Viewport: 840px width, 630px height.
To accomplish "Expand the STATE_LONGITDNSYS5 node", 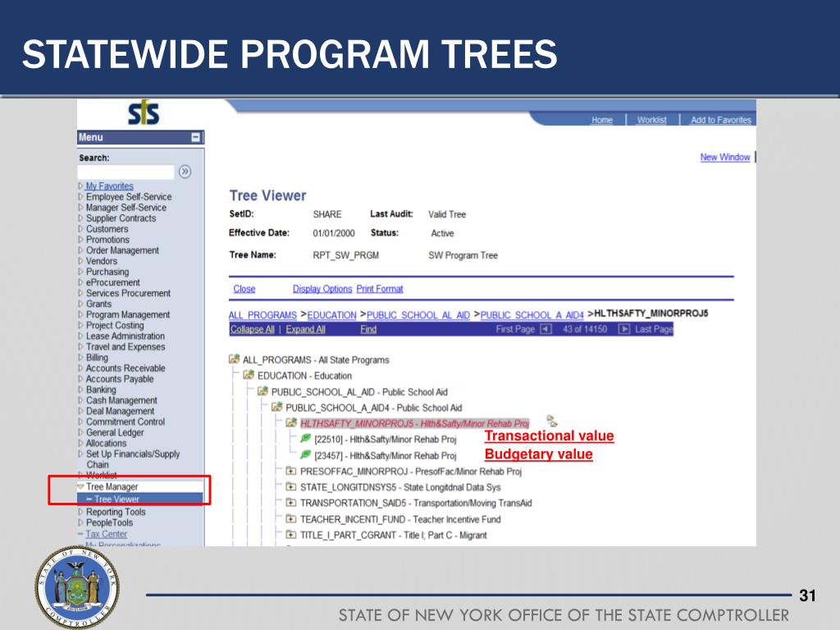I will pyautogui.click(x=291, y=486).
